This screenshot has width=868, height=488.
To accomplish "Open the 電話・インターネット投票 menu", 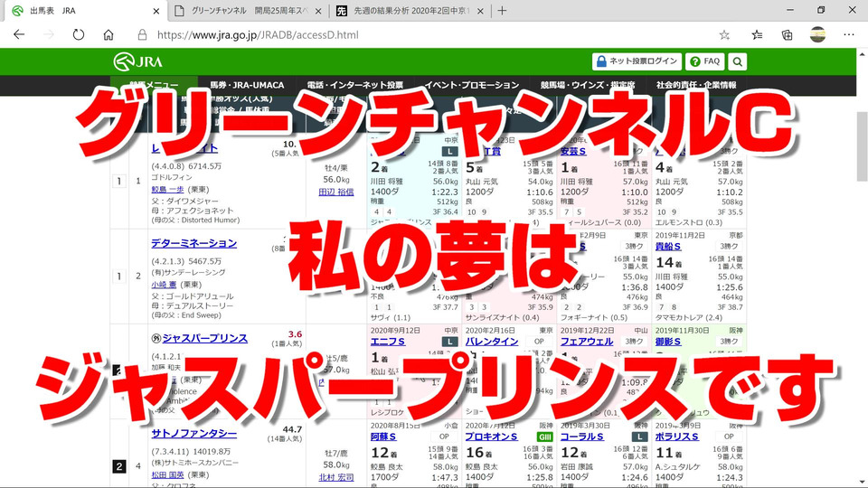I will (x=354, y=85).
